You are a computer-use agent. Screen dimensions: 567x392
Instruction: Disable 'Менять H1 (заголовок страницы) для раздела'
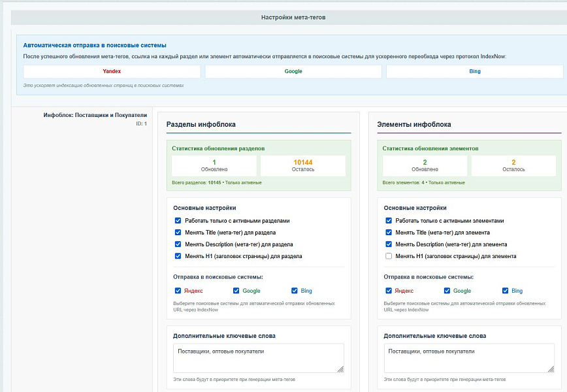(178, 256)
